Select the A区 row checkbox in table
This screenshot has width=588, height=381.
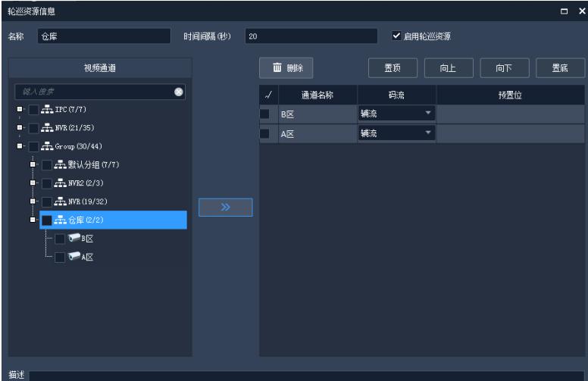[x=264, y=133]
